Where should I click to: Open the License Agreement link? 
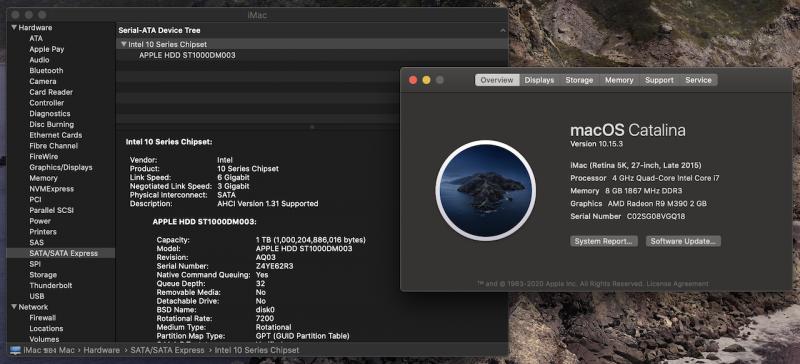[x=678, y=283]
